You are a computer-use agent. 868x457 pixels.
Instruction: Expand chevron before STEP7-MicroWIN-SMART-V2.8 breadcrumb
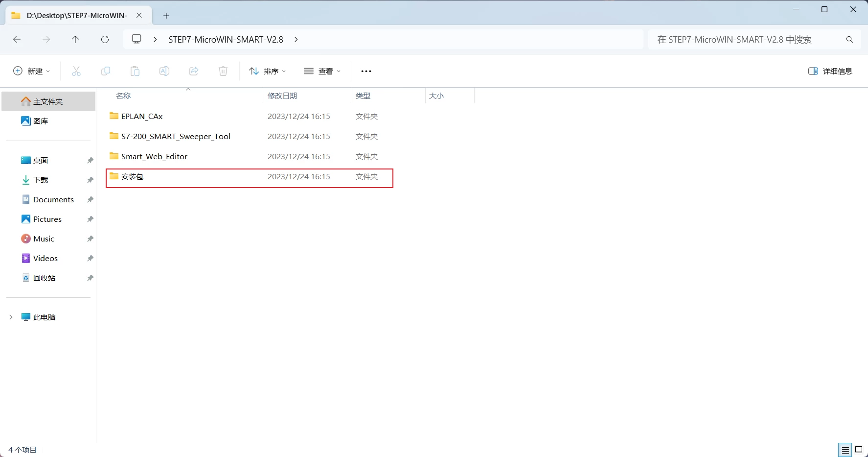pos(155,39)
